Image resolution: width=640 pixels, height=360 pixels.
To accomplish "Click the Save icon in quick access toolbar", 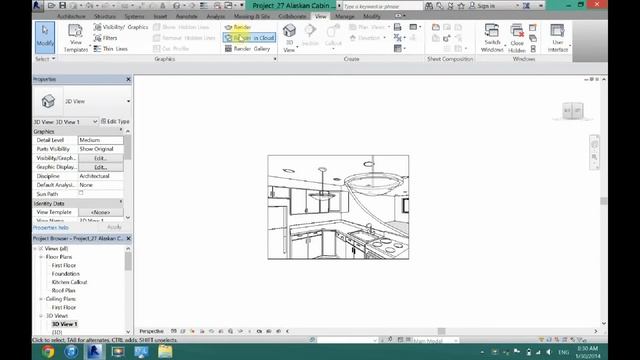I will coord(62,5).
